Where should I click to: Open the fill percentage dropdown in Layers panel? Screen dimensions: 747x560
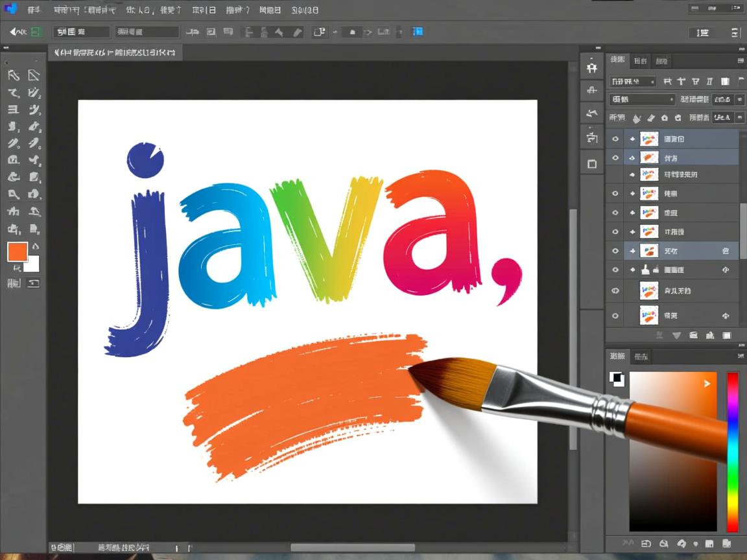(x=739, y=117)
